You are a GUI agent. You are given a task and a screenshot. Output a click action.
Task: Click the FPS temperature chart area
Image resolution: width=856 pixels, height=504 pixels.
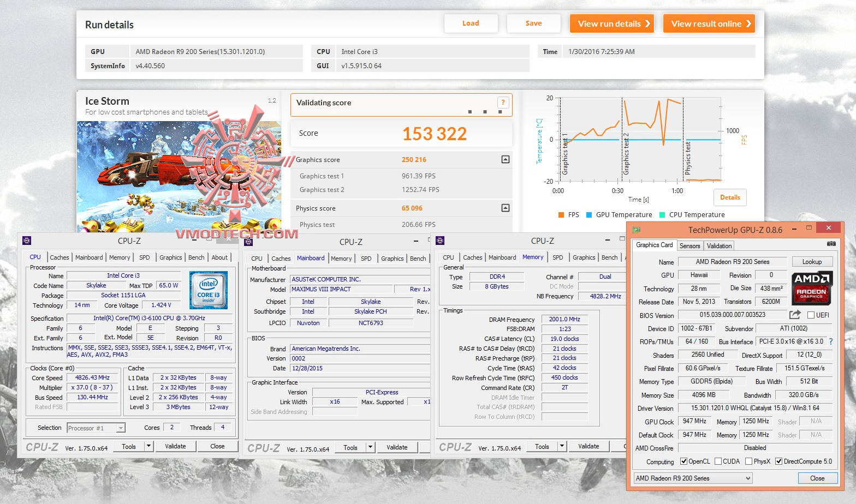point(640,140)
